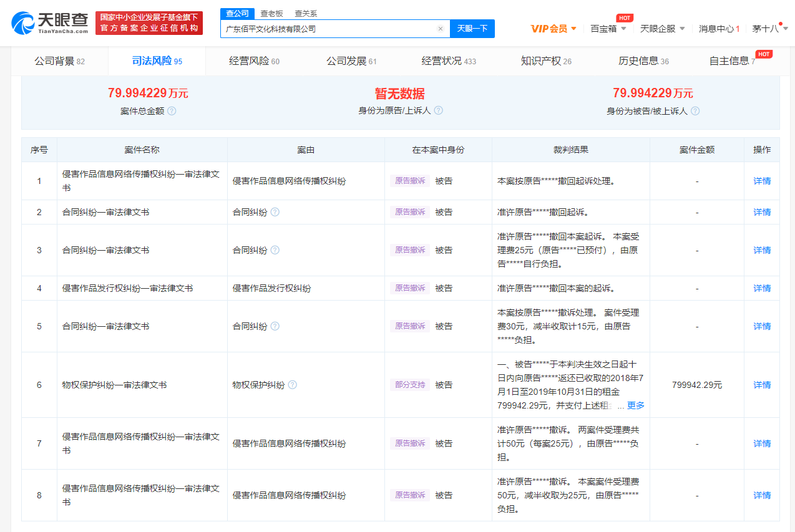The width and height of the screenshot is (795, 532).
Task: Expand the 天眼企服 menu
Action: click(663, 29)
